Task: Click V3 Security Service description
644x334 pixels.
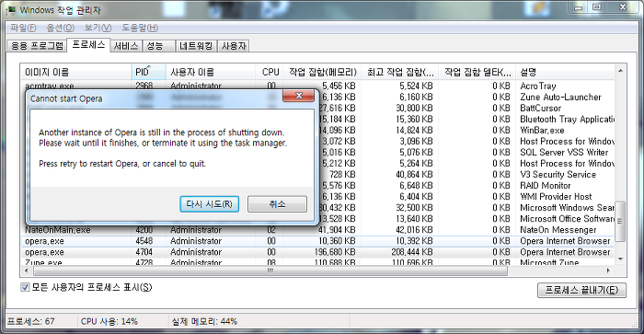Action: pyautogui.click(x=558, y=175)
